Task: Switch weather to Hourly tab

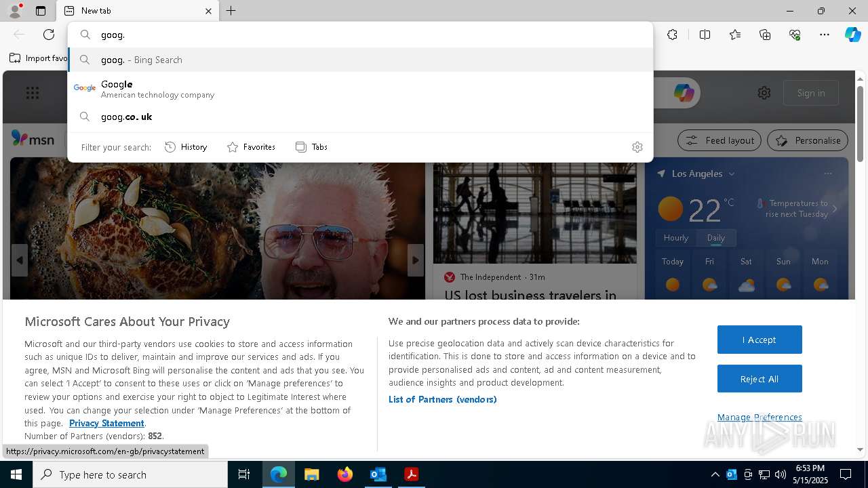Action: click(676, 238)
